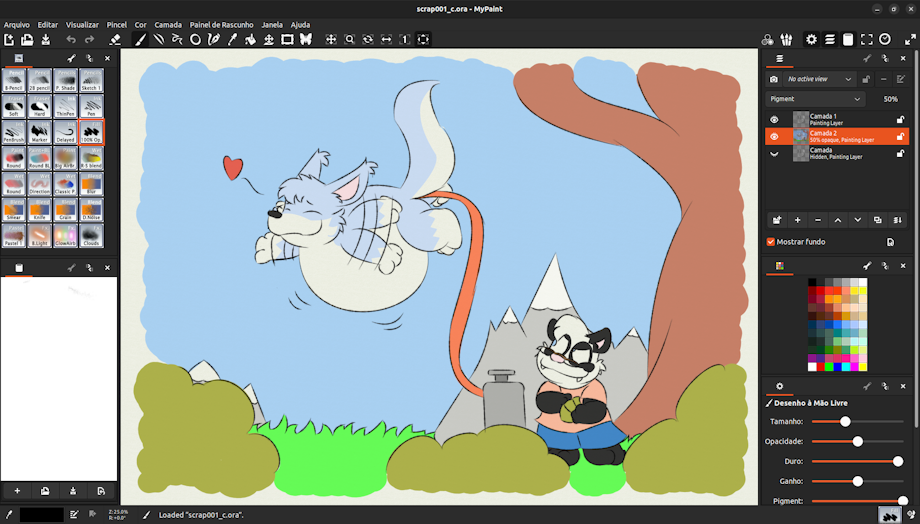
Task: Uncheck the Mostrar fundo checkbox
Action: (771, 242)
